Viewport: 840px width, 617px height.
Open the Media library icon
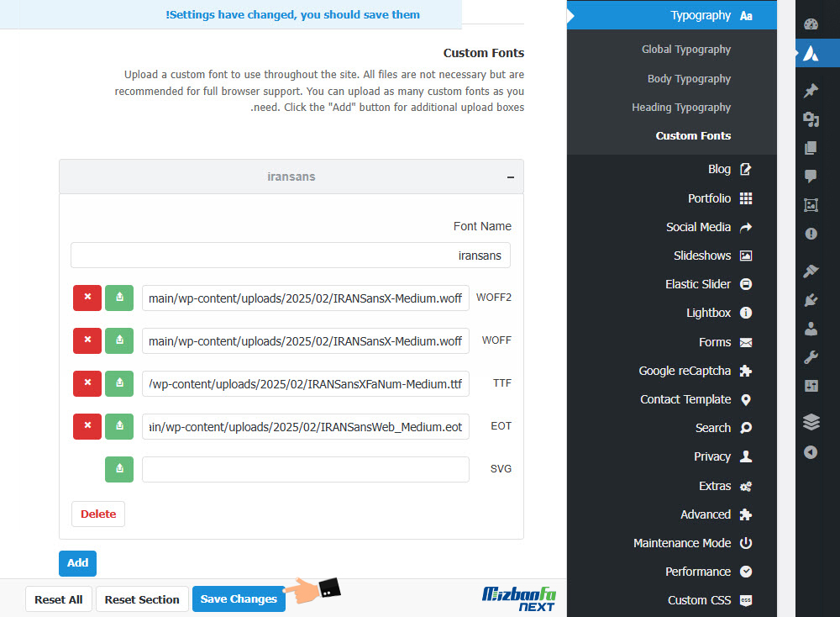pyautogui.click(x=811, y=119)
